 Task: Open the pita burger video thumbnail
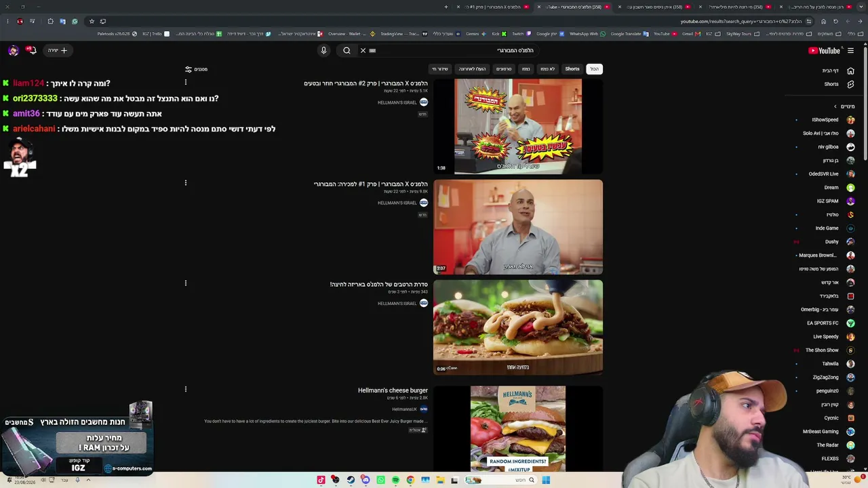coord(518,327)
